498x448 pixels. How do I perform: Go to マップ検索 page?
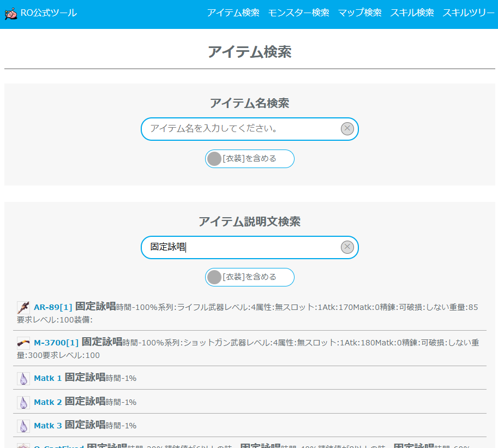click(x=359, y=13)
